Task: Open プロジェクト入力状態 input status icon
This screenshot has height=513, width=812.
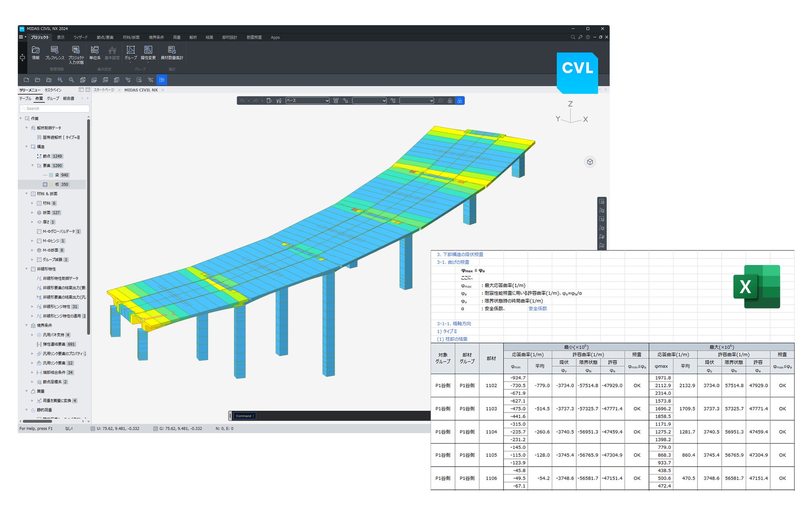Action: click(76, 50)
